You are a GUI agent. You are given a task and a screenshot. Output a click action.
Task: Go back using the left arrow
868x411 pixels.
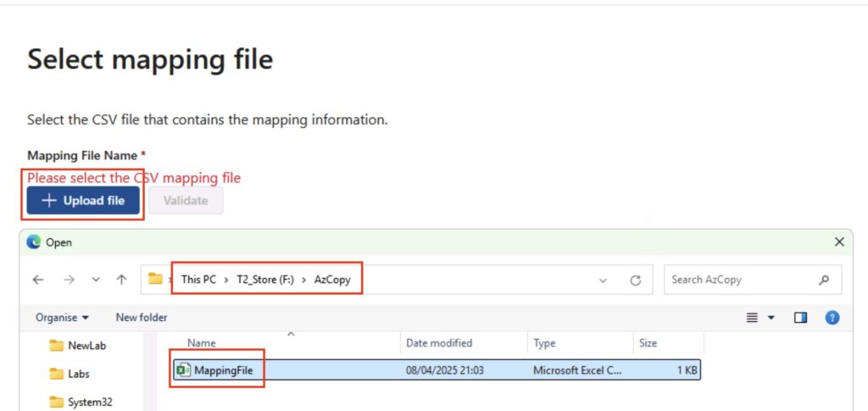click(38, 280)
